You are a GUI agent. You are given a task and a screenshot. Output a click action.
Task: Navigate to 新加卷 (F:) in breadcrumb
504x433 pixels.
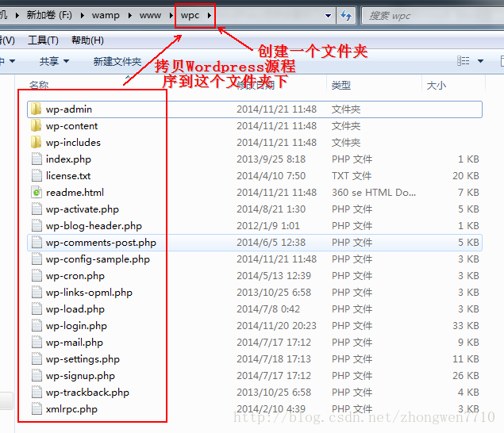pos(49,15)
